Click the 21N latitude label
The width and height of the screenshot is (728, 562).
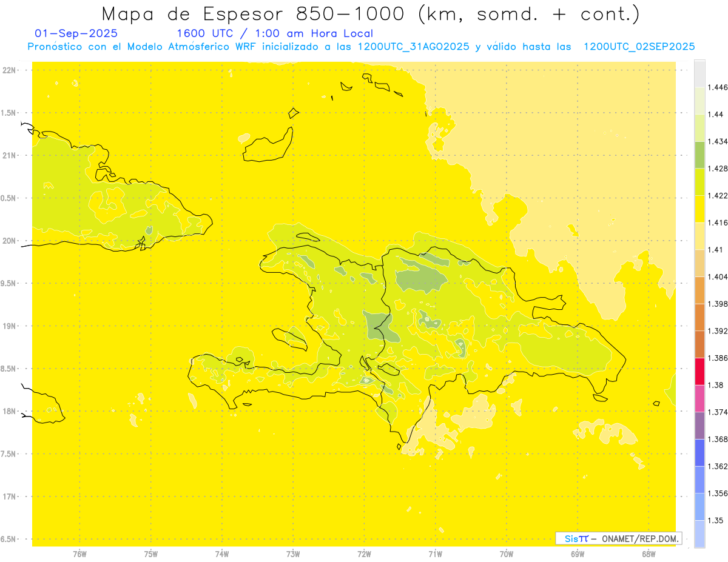(x=9, y=155)
